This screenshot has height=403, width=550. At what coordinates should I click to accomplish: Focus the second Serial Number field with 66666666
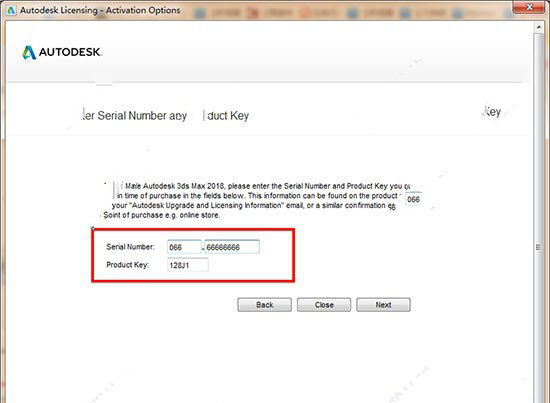(x=232, y=247)
